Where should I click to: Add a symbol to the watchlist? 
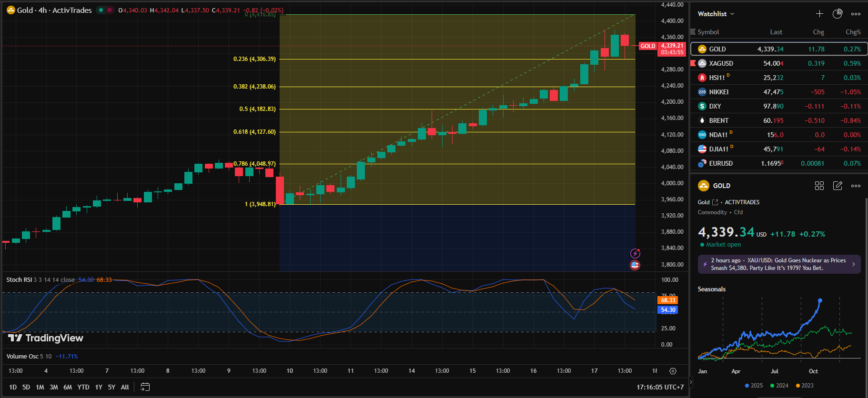(x=819, y=14)
